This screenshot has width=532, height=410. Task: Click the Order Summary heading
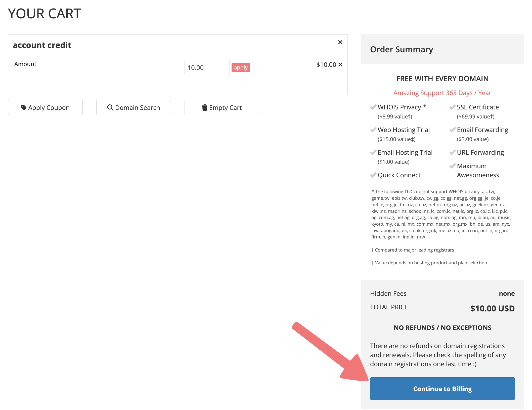(402, 49)
